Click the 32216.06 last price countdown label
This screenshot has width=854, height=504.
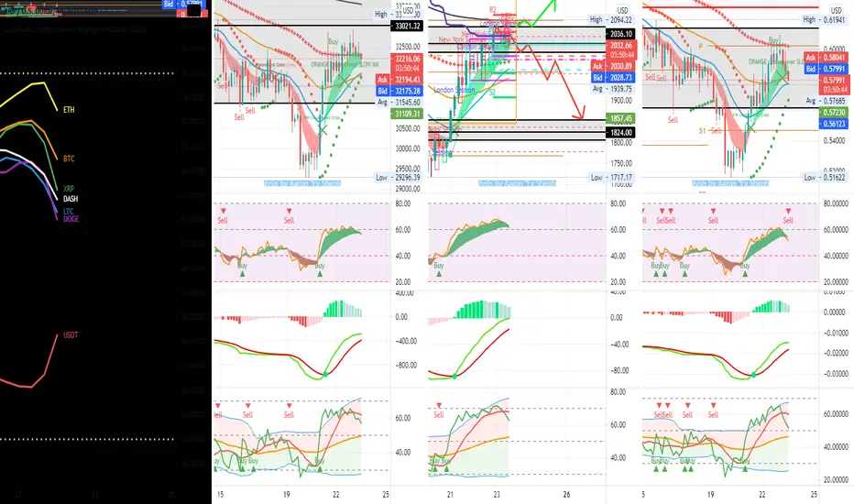pyautogui.click(x=408, y=64)
